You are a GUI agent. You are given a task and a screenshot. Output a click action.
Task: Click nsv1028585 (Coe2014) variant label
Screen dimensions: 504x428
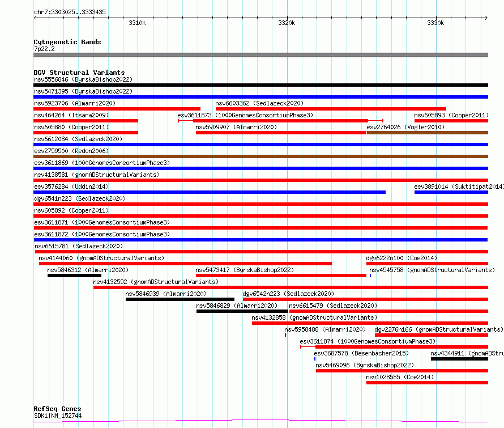coord(400,377)
